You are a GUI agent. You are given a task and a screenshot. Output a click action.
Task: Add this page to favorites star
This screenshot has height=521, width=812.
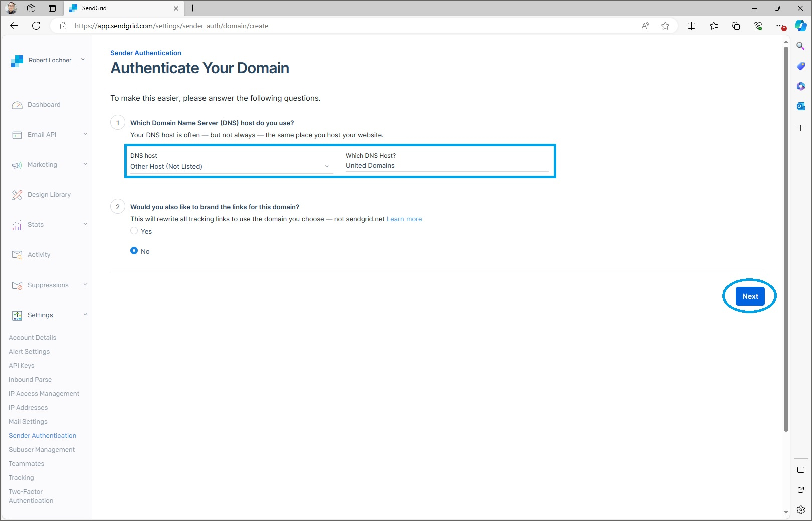tap(665, 26)
